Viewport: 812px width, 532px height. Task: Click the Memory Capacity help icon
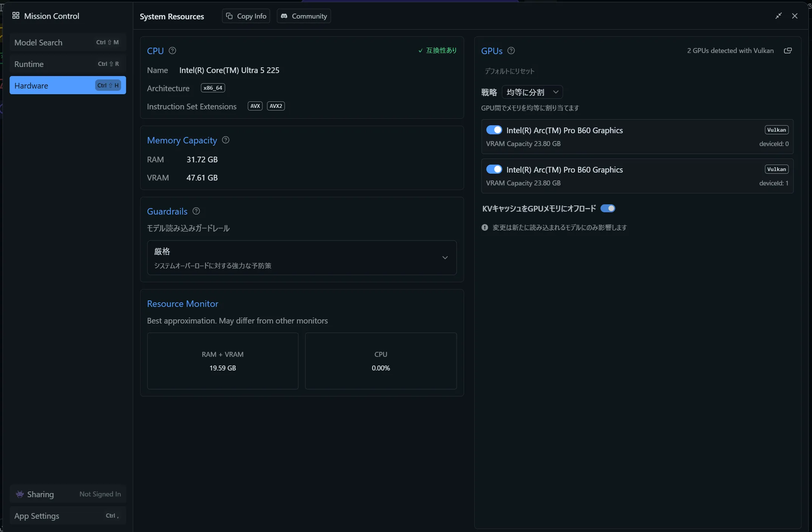tap(226, 140)
